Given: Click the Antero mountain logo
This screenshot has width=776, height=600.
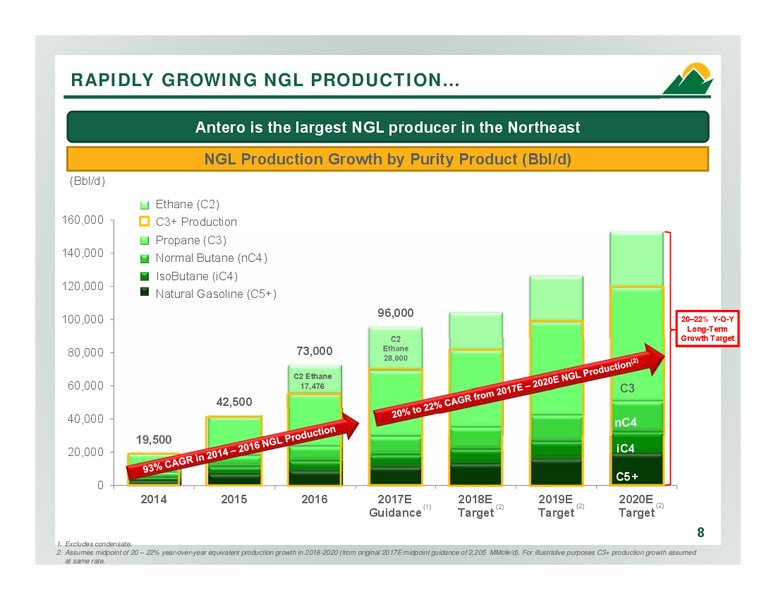Looking at the screenshot, I should click(x=688, y=79).
